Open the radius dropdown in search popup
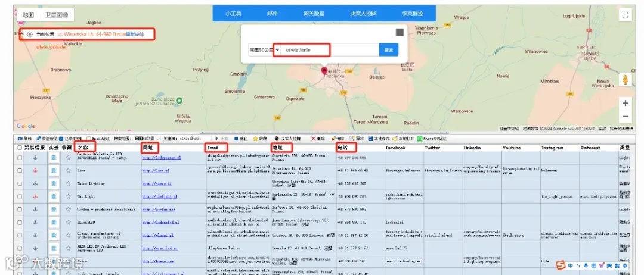Screen dimensions: 644x275 pyautogui.click(x=264, y=49)
